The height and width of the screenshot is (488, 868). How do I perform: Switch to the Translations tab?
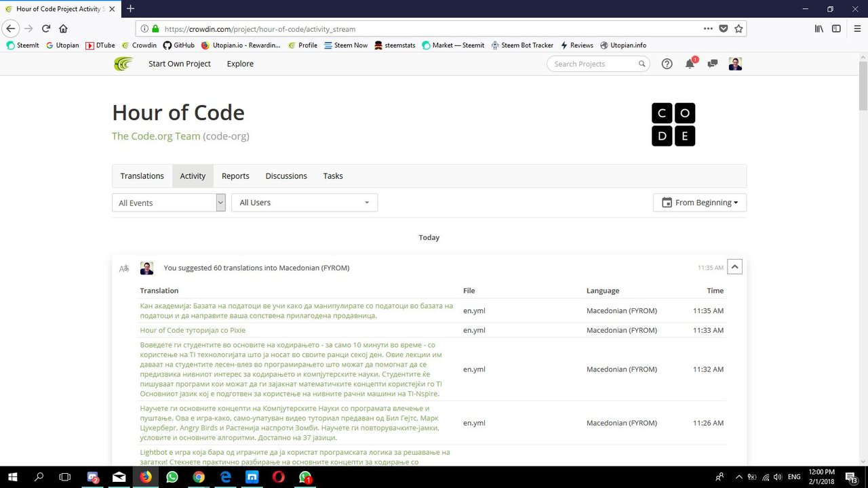tap(142, 176)
